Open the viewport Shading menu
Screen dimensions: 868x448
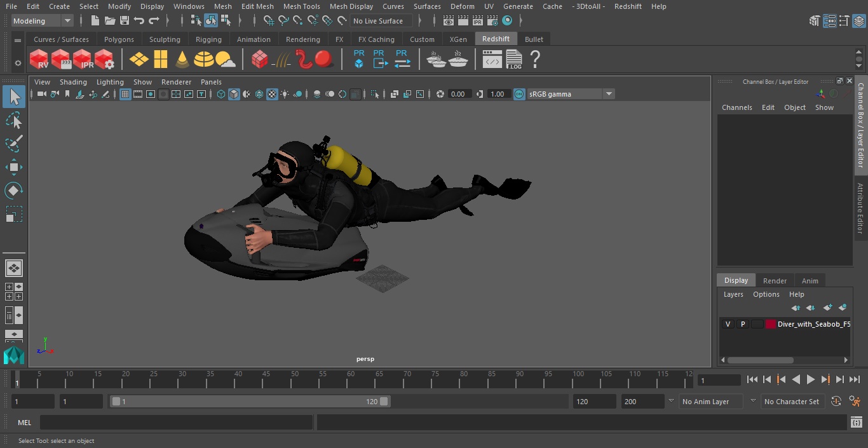tap(73, 82)
